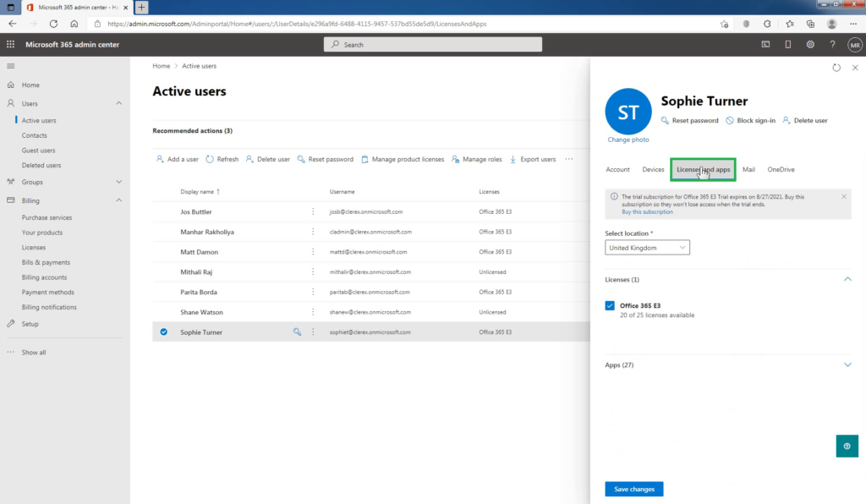Open Guest users in sidebar
The width and height of the screenshot is (866, 504).
pyautogui.click(x=39, y=151)
